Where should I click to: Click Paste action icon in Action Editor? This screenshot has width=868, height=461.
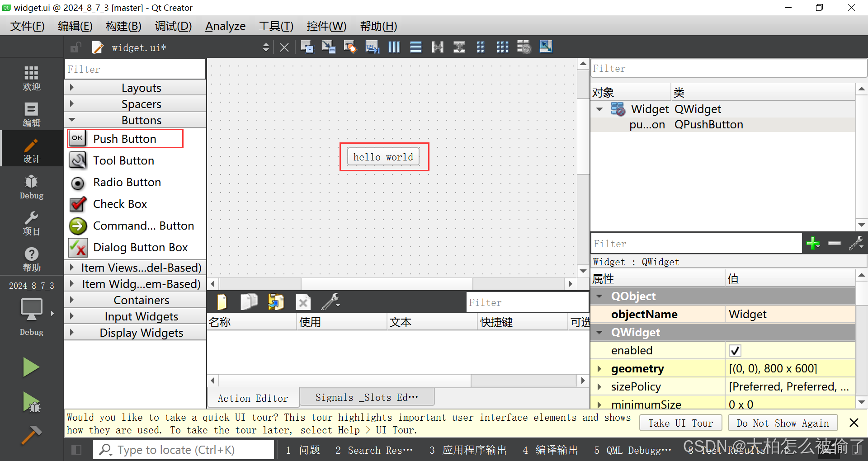276,301
